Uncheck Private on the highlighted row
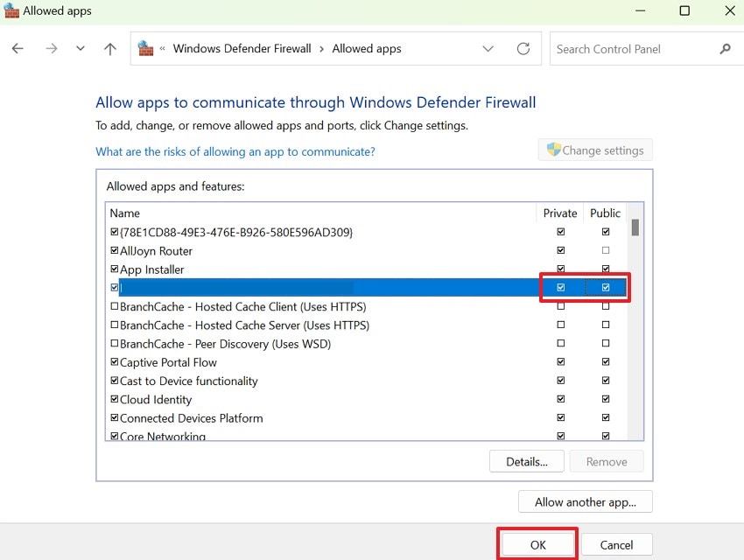This screenshot has height=560, width=744. coord(561,287)
